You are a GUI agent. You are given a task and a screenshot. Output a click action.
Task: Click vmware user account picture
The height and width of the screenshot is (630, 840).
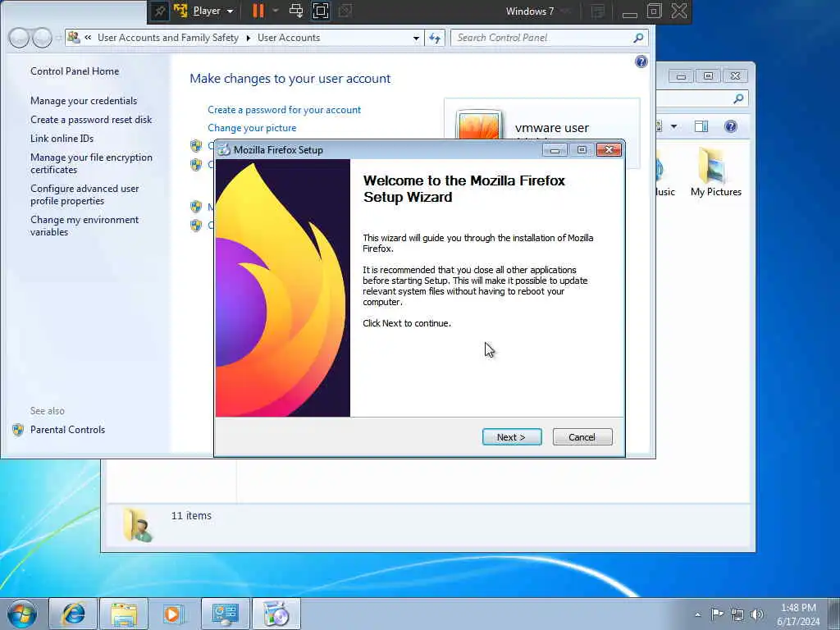tap(479, 126)
